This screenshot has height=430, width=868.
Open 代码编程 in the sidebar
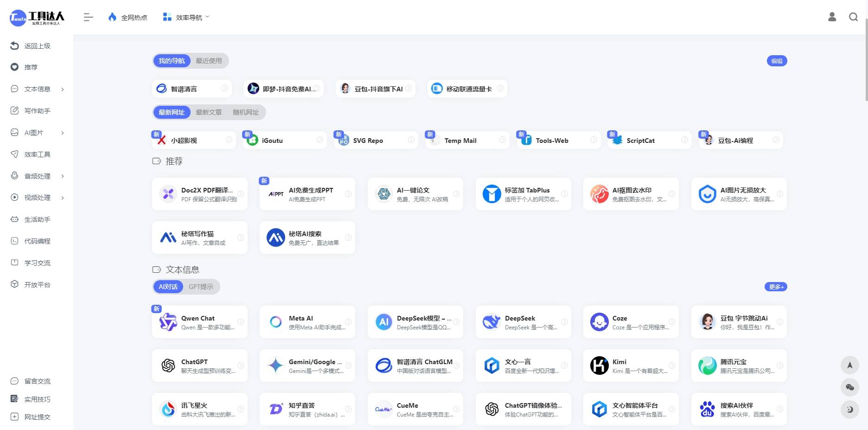[x=31, y=241]
